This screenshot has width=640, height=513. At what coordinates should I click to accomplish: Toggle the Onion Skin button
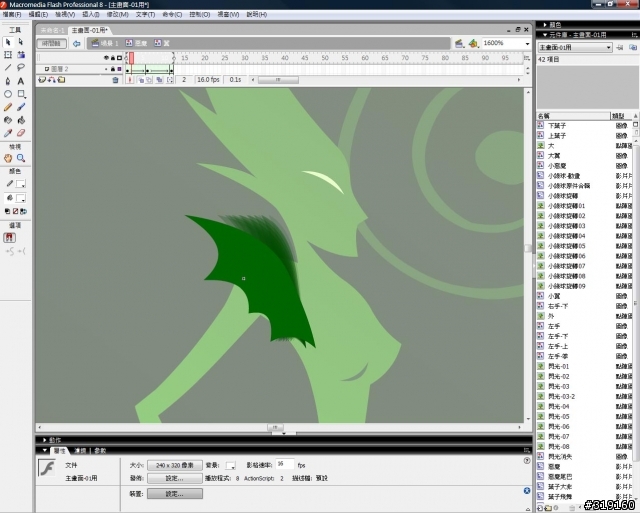click(141, 80)
